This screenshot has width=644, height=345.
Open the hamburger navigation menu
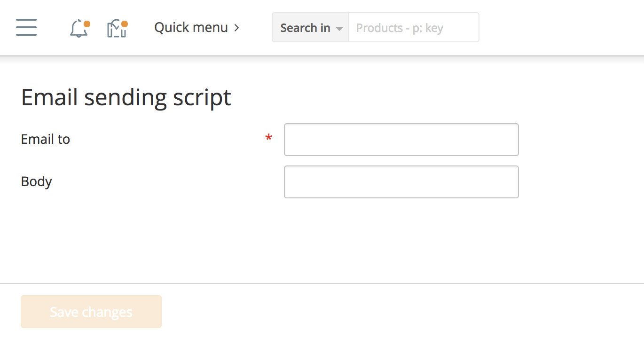26,27
